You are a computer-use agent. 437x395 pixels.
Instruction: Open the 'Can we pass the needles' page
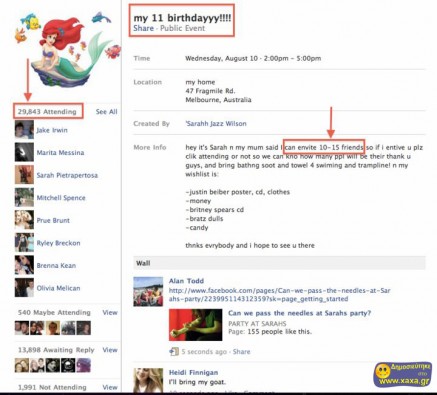point(299,313)
